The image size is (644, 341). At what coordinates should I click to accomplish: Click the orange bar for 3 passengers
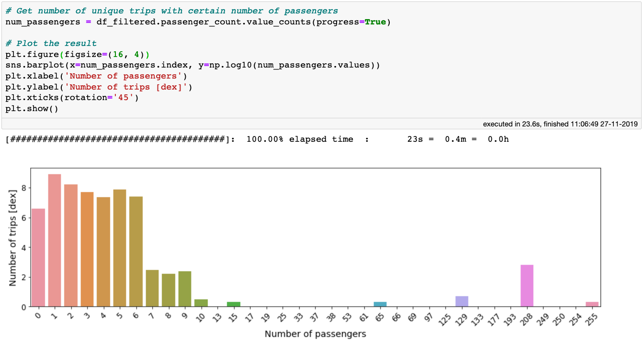(87, 250)
